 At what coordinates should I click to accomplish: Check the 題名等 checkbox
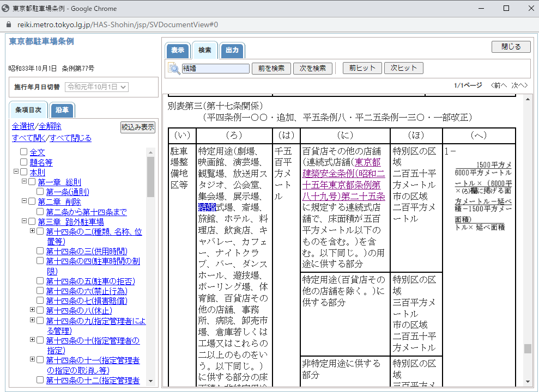24,162
